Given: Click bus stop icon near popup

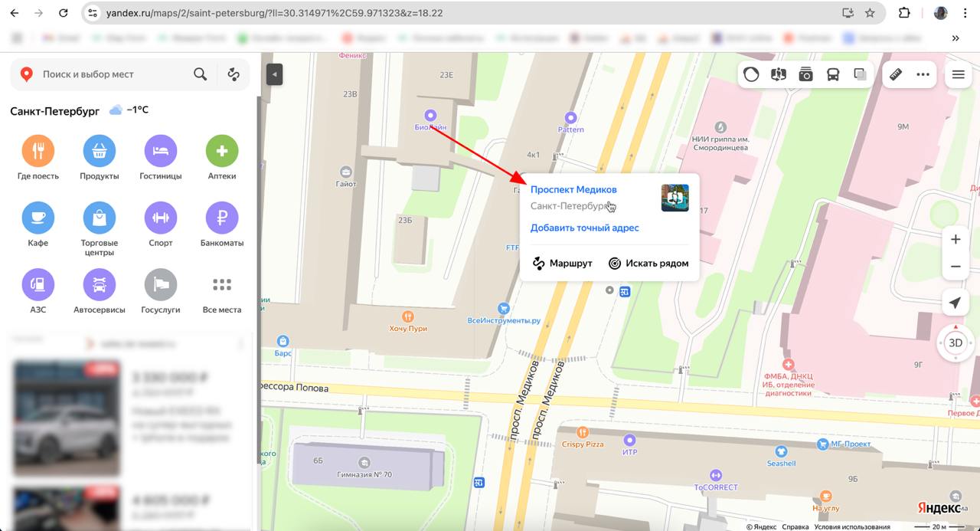Looking at the screenshot, I should point(626,291).
